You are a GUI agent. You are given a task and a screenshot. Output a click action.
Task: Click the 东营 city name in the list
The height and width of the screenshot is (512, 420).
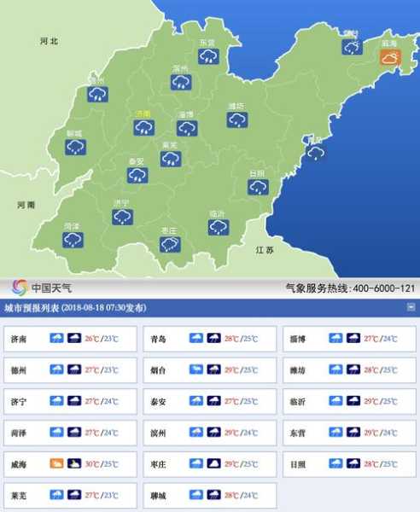(298, 433)
